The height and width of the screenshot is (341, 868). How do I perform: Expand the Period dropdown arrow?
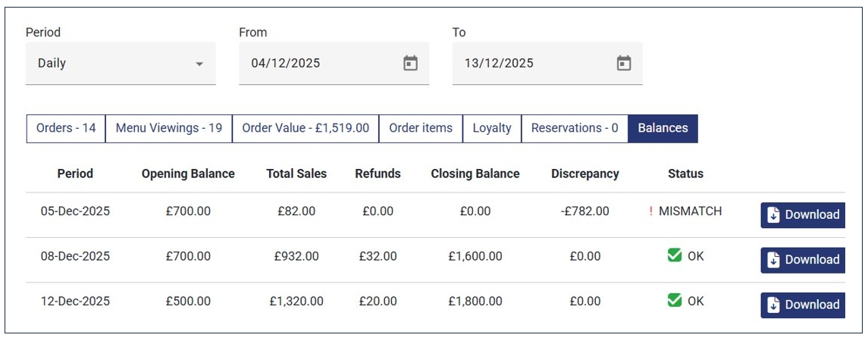point(199,64)
